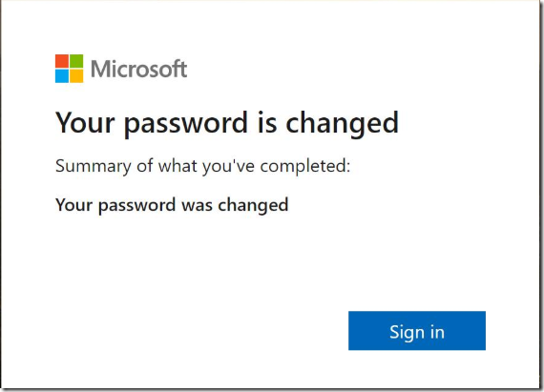
Task: Click 'password' in the bold status line
Action: pyautogui.click(x=137, y=205)
